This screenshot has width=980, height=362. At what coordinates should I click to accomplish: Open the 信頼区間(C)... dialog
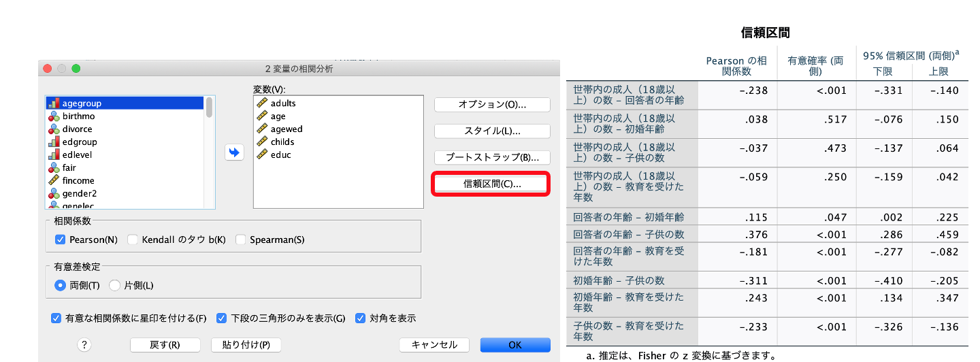click(492, 184)
